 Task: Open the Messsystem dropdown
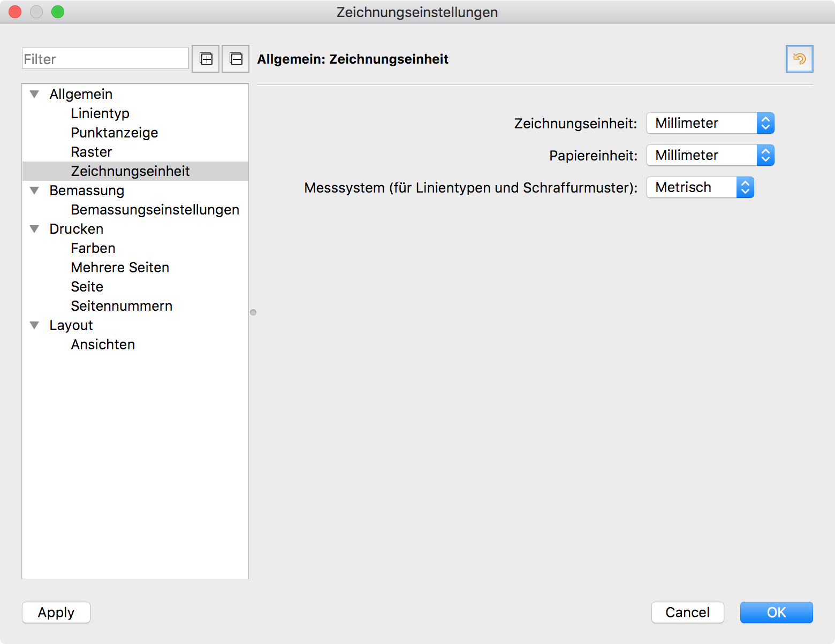click(700, 188)
